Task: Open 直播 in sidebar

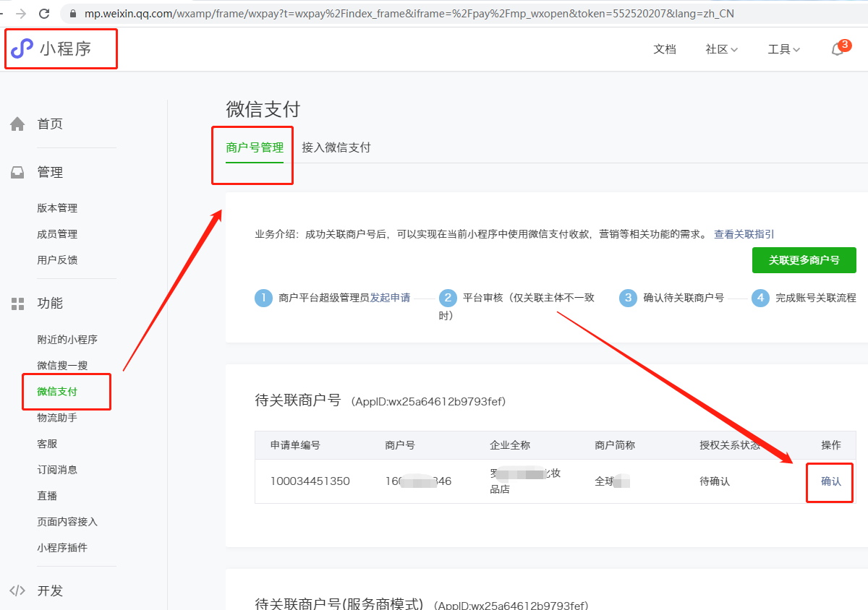Action: [47, 496]
